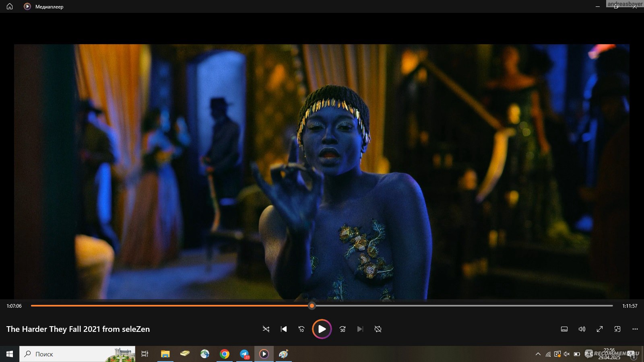Click the Медиаплеер app icon in title bar
The image size is (644, 362).
pyautogui.click(x=27, y=6)
